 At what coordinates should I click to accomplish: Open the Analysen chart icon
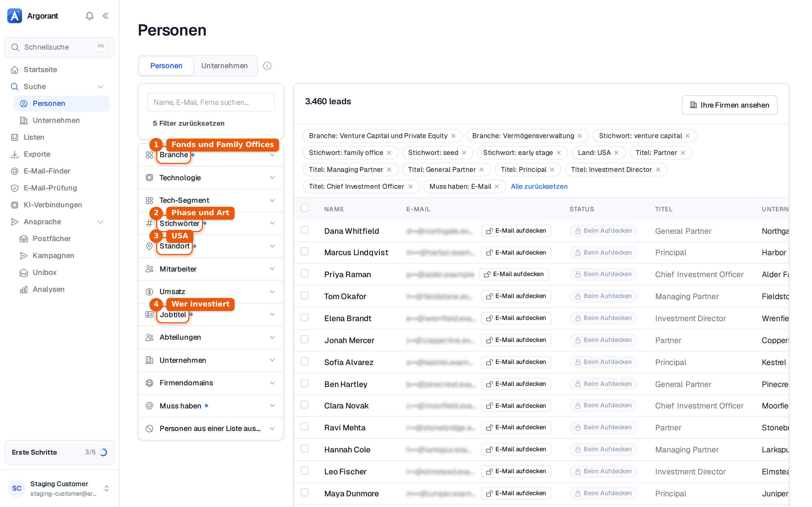click(23, 290)
